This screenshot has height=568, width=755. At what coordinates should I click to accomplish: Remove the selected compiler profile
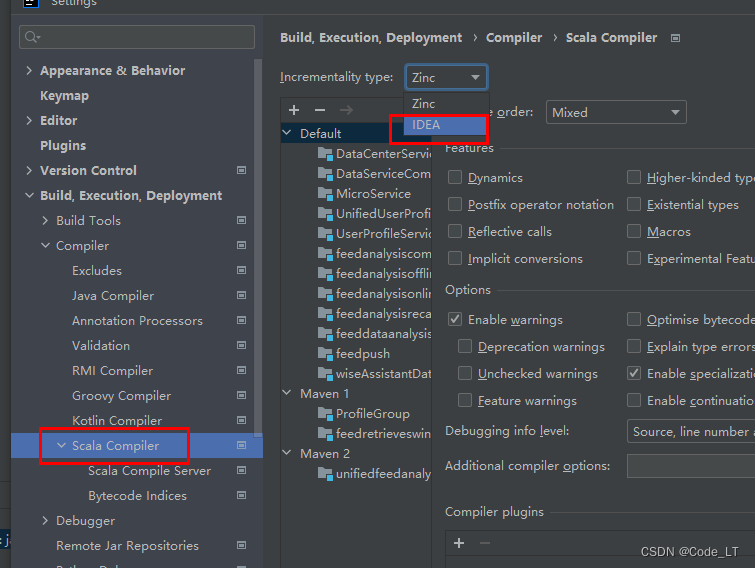tap(320, 110)
